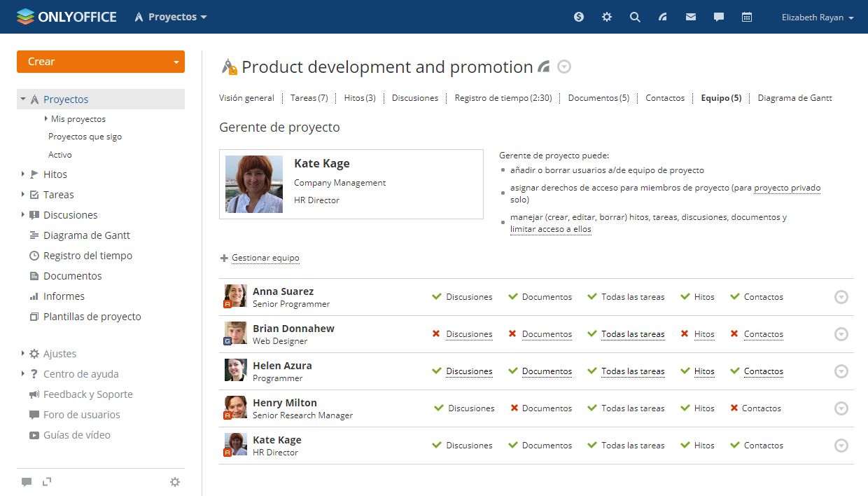Open the feed icon in top bar
The width and height of the screenshot is (868, 496).
pos(663,17)
